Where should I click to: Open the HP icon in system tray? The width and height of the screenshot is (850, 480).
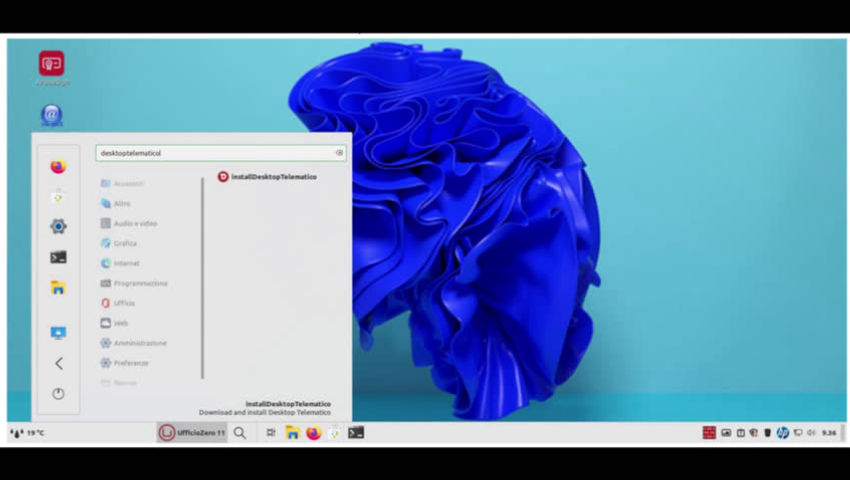783,433
